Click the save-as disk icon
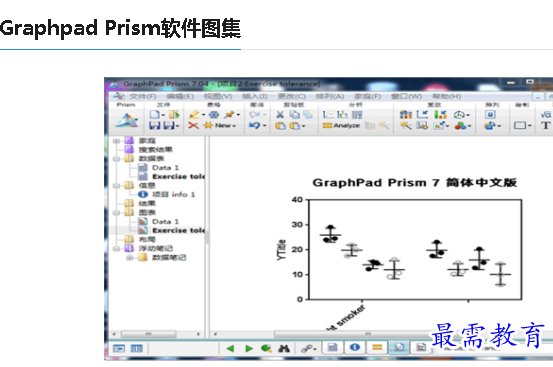This screenshot has height=367, width=553. click(169, 126)
